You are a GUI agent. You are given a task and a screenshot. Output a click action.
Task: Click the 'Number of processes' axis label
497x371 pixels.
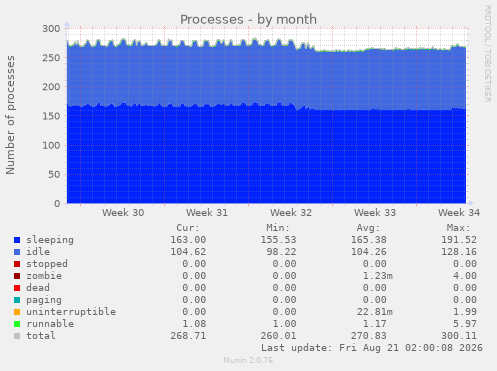point(10,115)
